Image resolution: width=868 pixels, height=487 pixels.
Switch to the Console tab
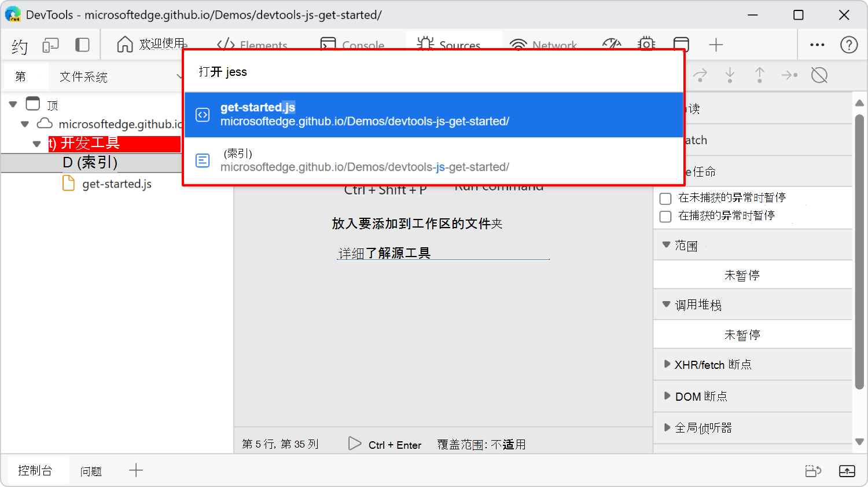(352, 45)
